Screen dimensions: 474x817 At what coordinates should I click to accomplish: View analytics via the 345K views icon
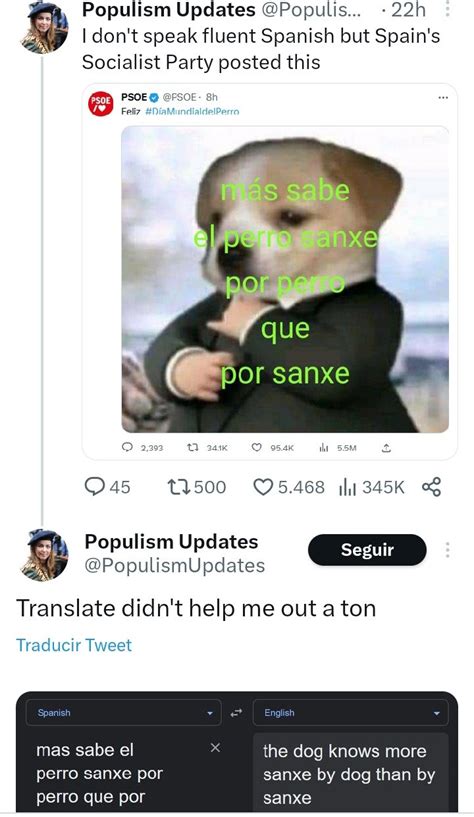347,488
